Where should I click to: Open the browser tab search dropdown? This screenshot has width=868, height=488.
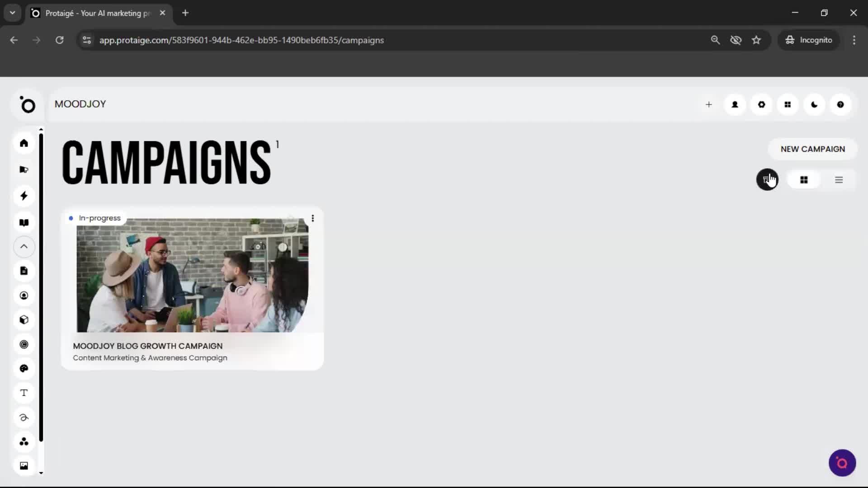click(x=12, y=13)
